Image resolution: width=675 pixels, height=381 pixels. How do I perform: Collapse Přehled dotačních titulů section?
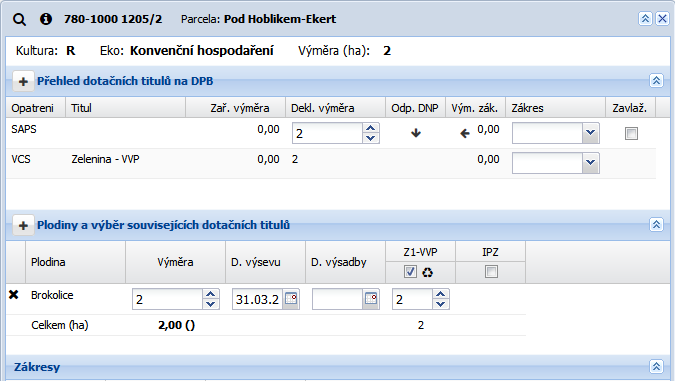656,81
